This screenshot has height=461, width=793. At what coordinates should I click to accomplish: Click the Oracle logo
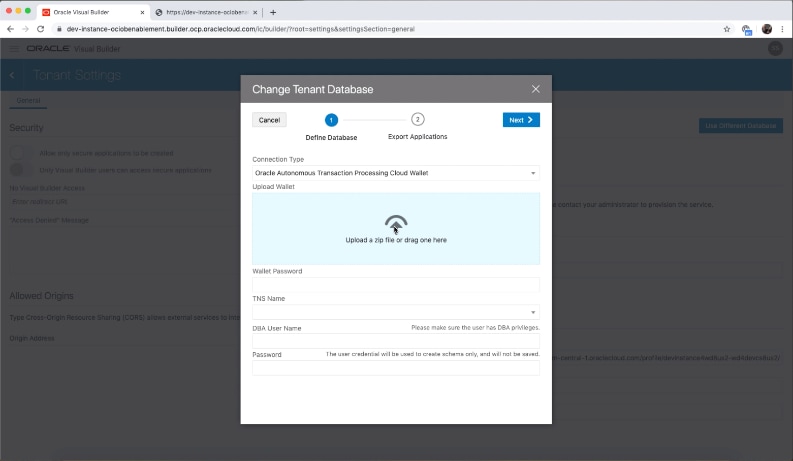48,49
